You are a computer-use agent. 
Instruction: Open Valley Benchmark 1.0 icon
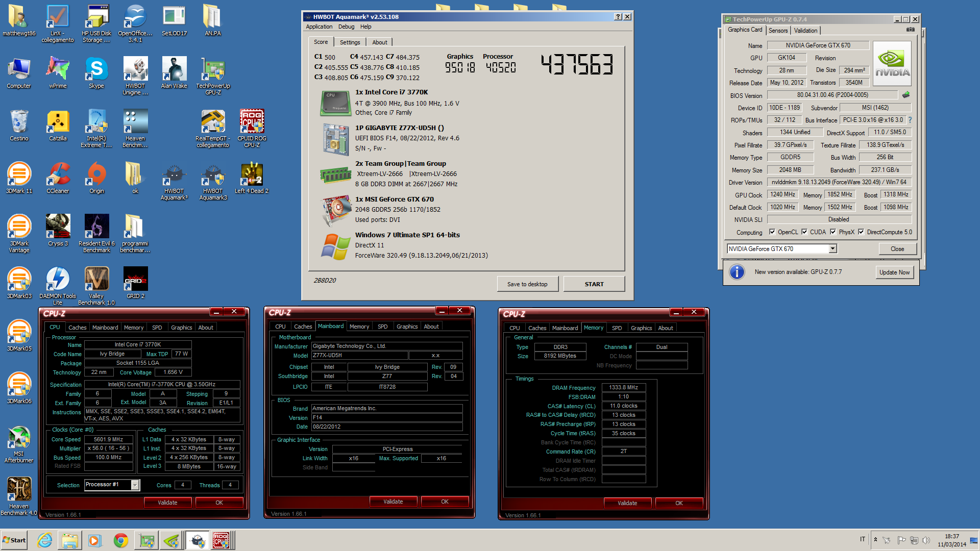pos(96,286)
